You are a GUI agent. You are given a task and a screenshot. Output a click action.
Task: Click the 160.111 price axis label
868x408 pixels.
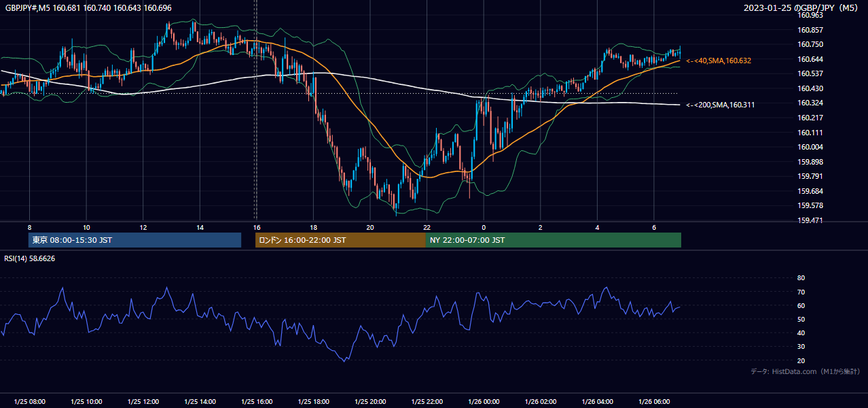[x=810, y=133]
